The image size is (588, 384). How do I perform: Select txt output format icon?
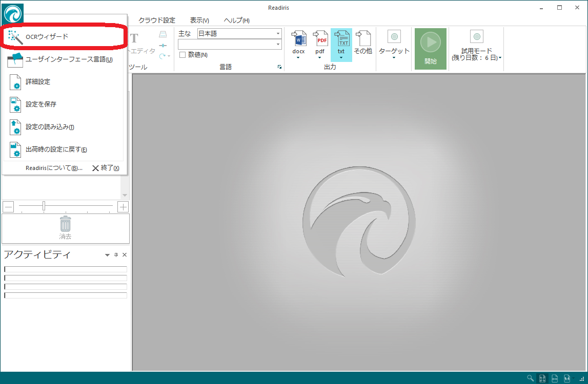341,38
